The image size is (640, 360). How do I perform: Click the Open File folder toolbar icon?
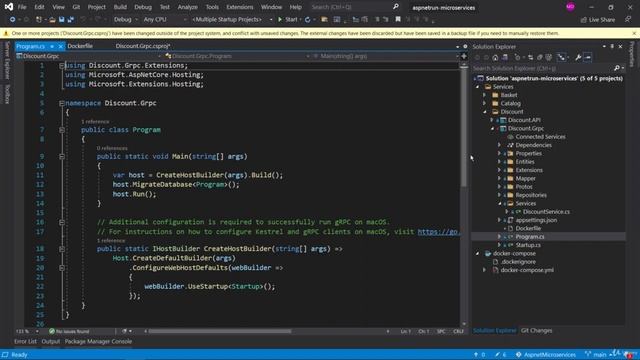point(52,19)
